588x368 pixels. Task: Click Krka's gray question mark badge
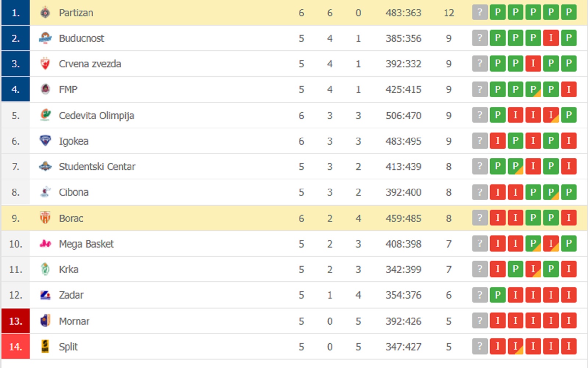pyautogui.click(x=480, y=269)
